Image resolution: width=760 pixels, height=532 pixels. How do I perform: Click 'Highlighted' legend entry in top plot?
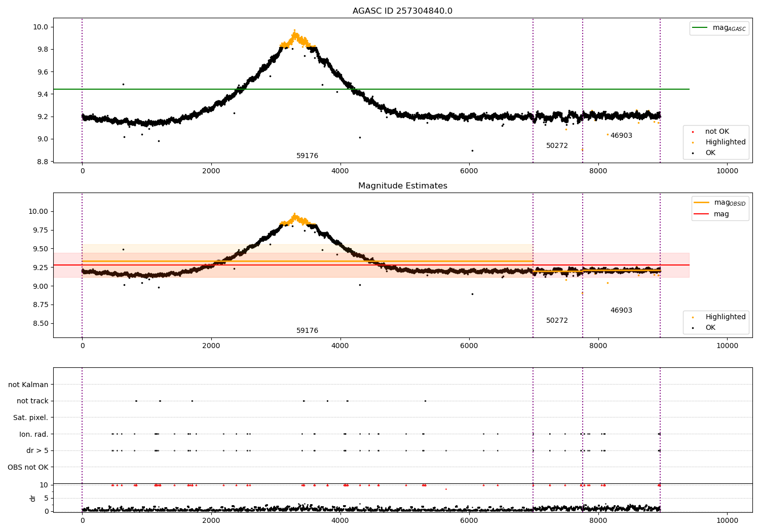pyautogui.click(x=726, y=142)
